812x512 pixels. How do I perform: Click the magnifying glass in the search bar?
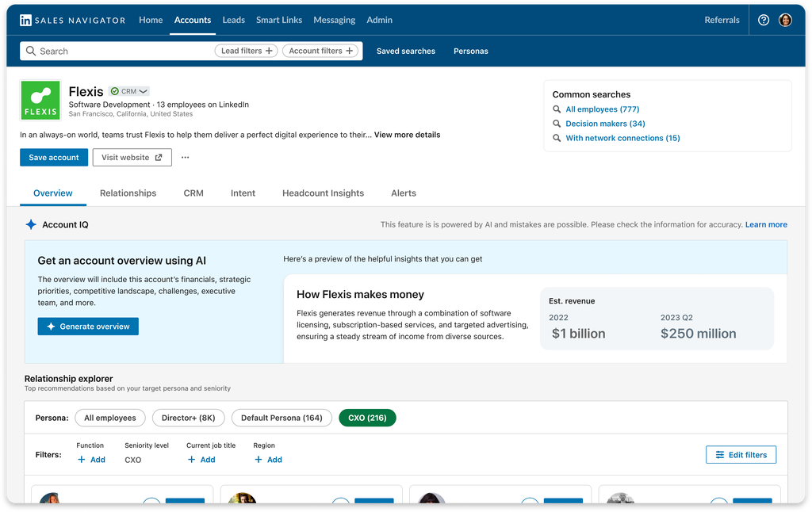point(31,50)
